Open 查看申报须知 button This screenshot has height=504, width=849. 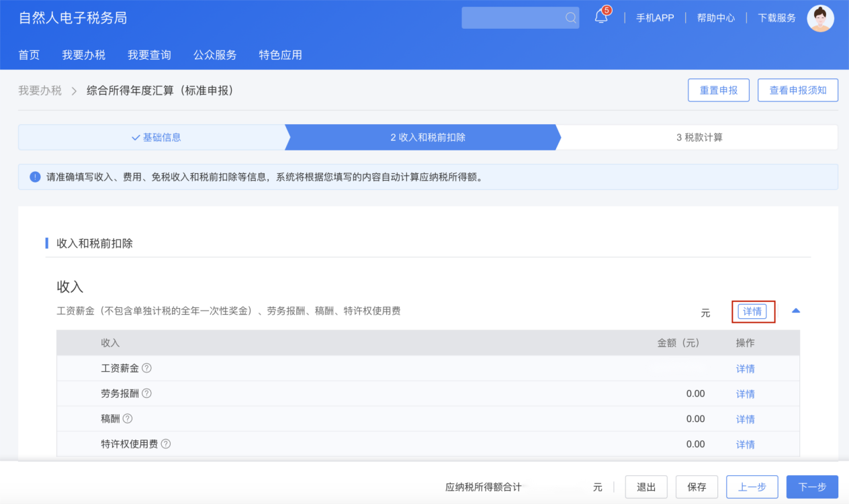click(797, 91)
